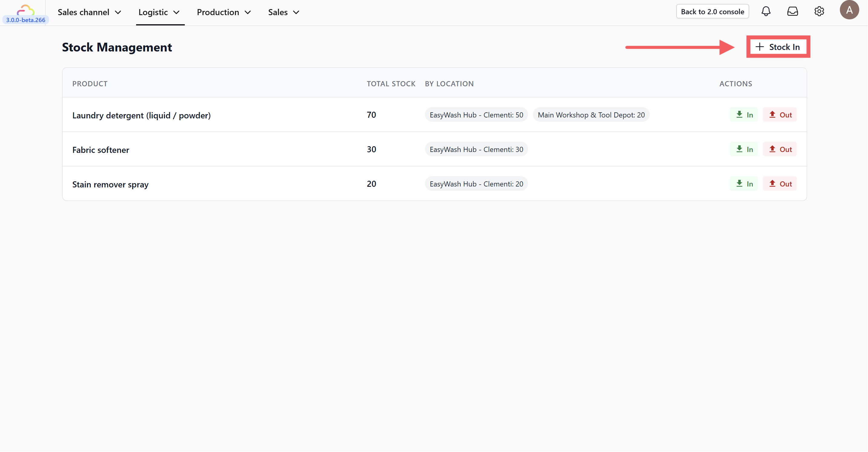Open the settings gear icon

pos(819,12)
